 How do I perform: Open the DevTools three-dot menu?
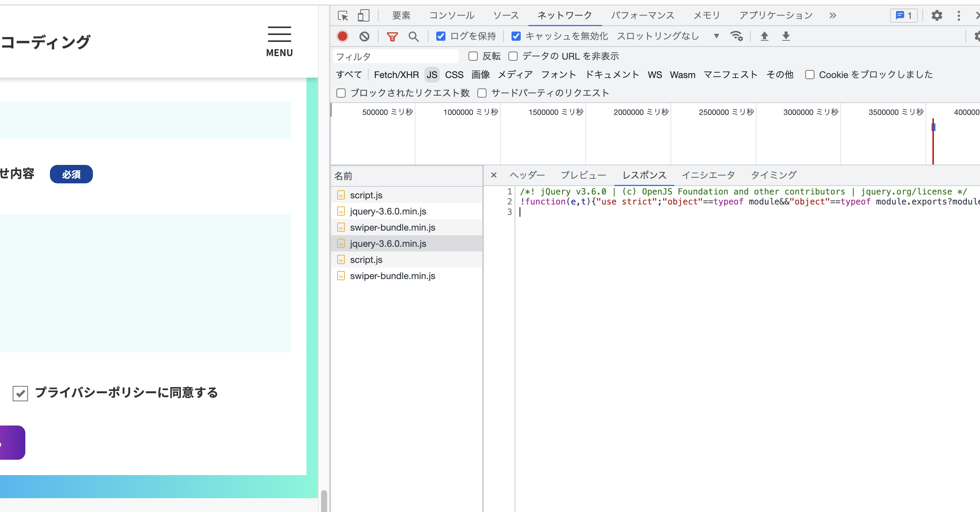[x=958, y=16]
